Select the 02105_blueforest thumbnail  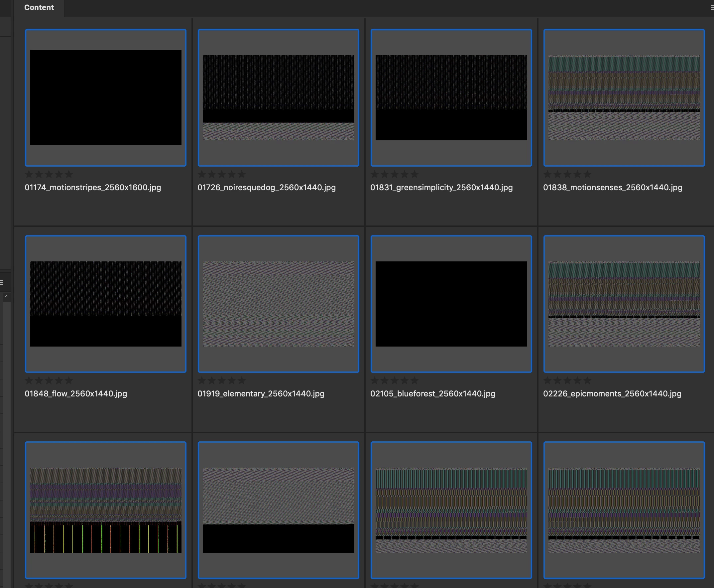[x=451, y=304]
